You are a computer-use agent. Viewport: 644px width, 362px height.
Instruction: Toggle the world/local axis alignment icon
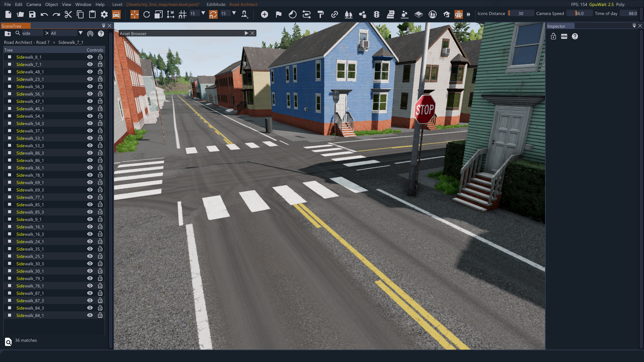pyautogui.click(x=170, y=14)
